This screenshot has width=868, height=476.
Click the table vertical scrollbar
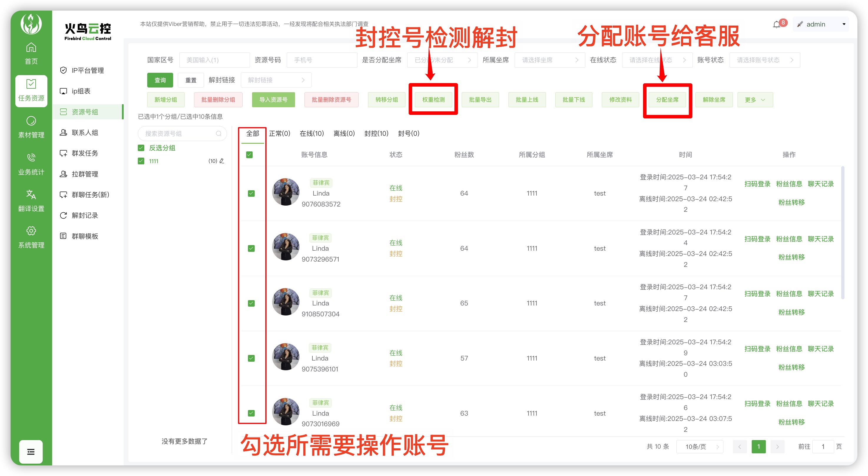click(842, 233)
